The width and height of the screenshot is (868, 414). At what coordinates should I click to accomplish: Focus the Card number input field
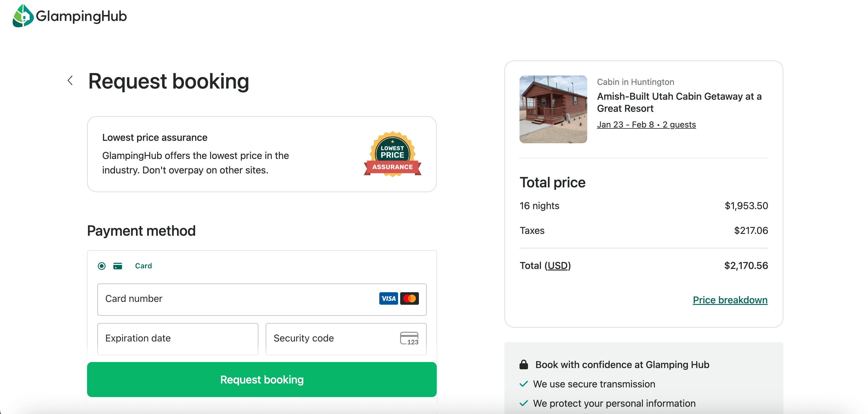(236, 299)
